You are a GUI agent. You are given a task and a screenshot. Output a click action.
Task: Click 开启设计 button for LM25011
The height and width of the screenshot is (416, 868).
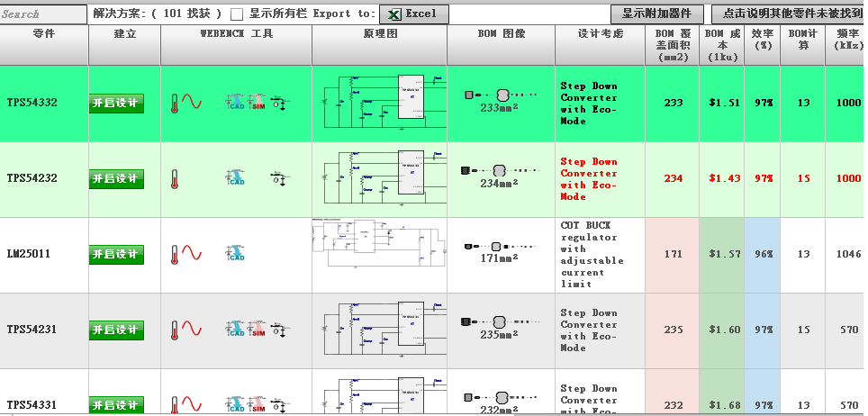click(x=116, y=255)
